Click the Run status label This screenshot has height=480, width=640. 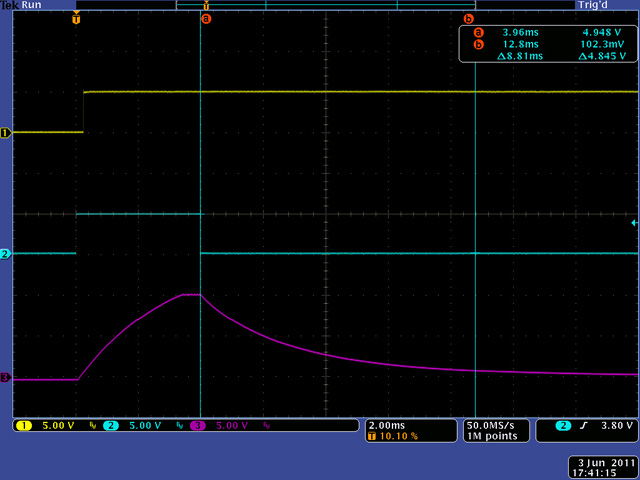28,5
